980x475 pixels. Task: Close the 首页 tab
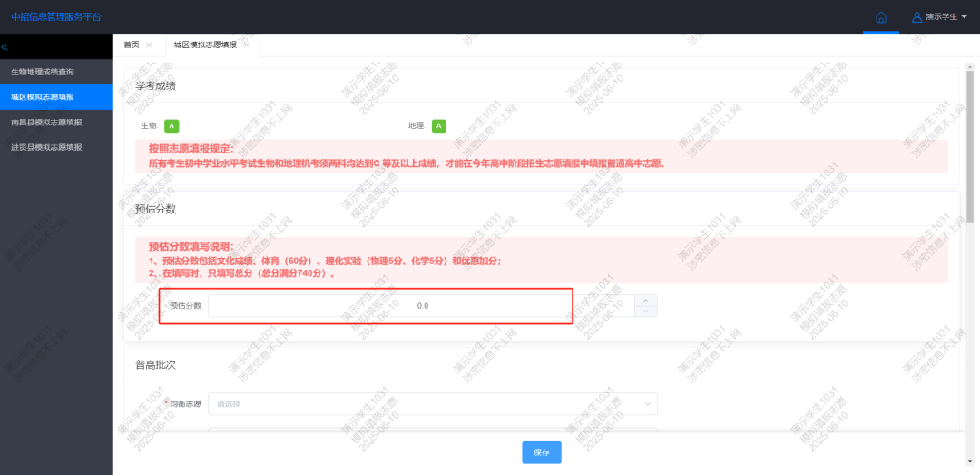coord(149,45)
